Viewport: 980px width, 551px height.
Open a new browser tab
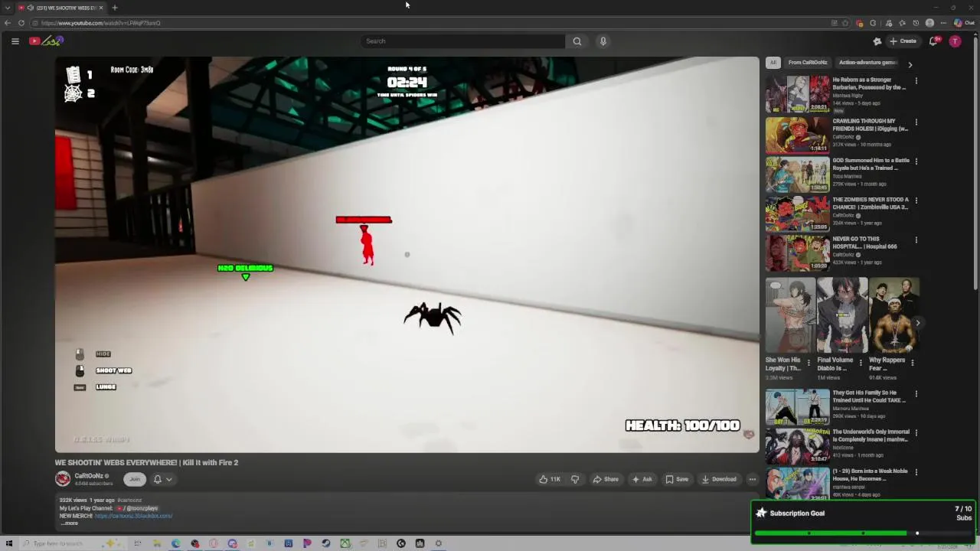click(x=115, y=8)
